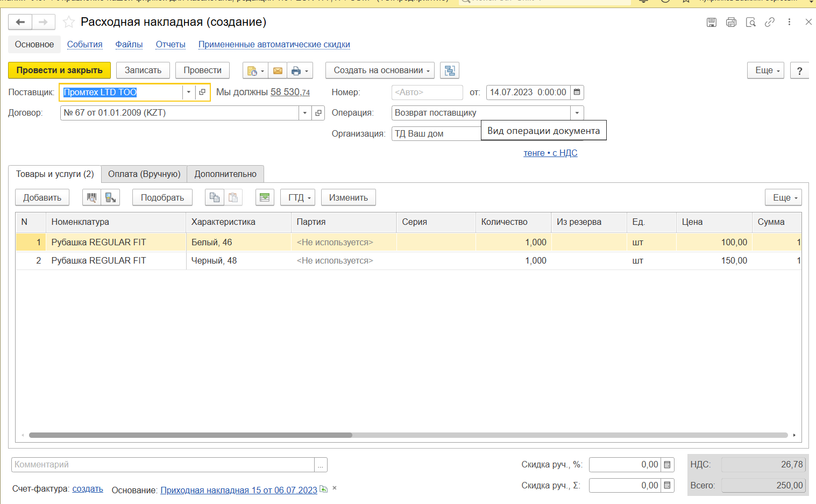Click the envelope email icon
Image resolution: width=816 pixels, height=504 pixels.
278,70
